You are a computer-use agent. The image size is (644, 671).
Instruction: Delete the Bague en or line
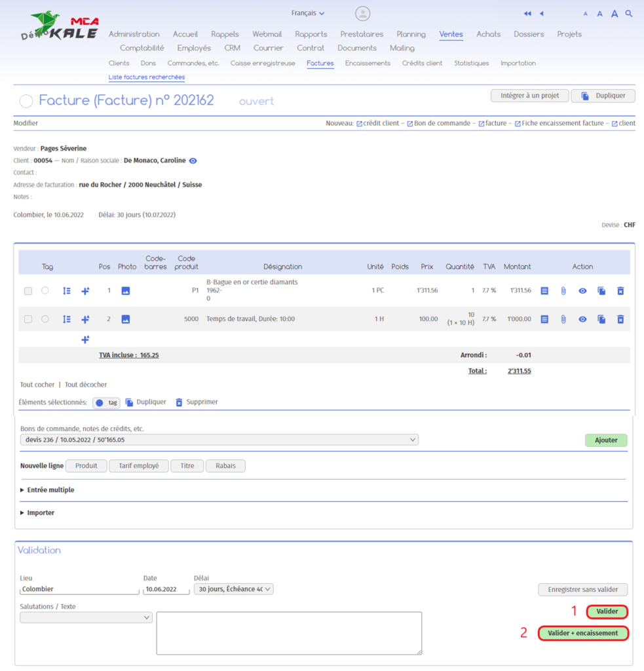click(x=620, y=291)
